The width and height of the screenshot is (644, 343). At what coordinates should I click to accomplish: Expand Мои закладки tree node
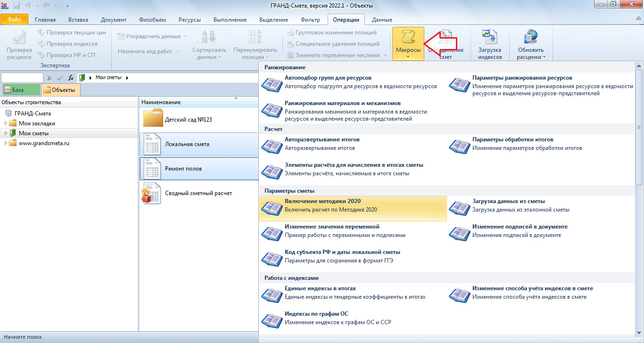(x=6, y=123)
